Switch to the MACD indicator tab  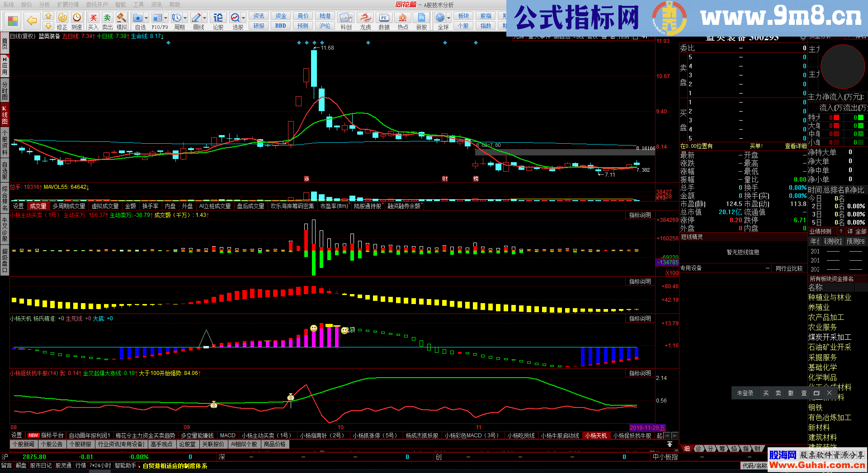tap(227, 436)
